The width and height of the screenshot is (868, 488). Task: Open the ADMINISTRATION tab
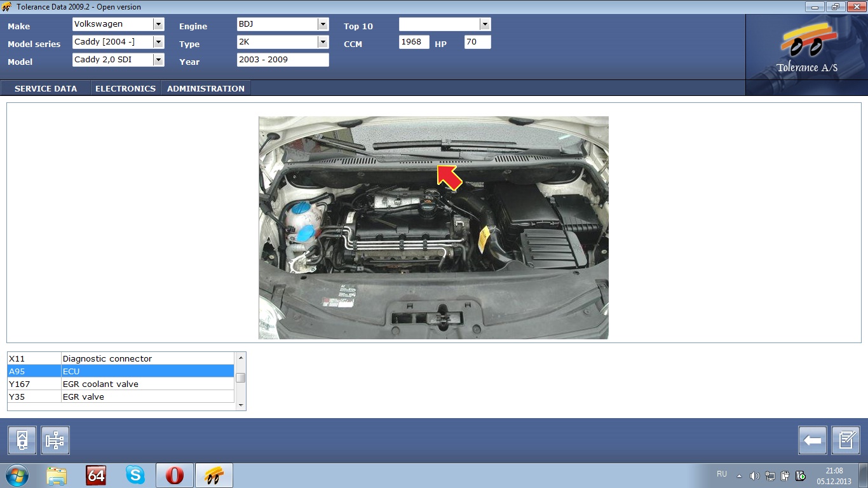point(206,88)
